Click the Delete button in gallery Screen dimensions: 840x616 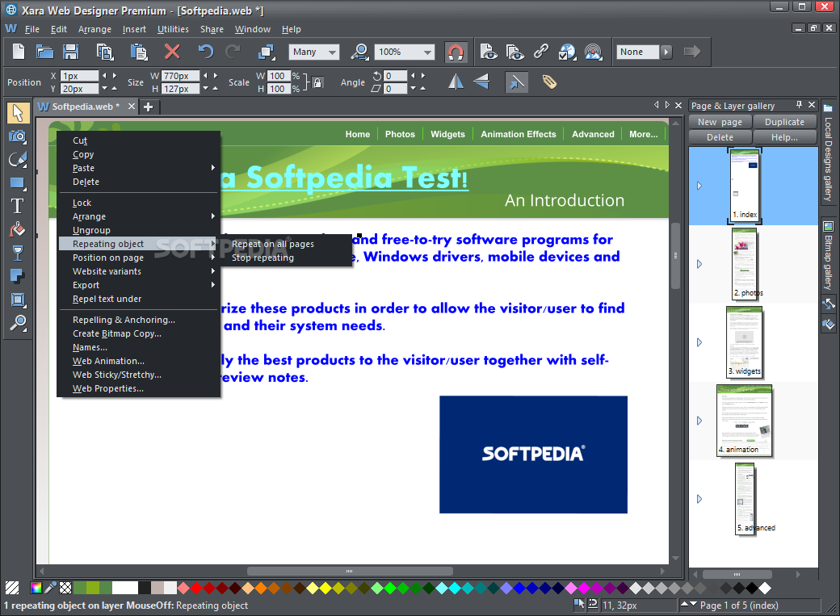(720, 138)
